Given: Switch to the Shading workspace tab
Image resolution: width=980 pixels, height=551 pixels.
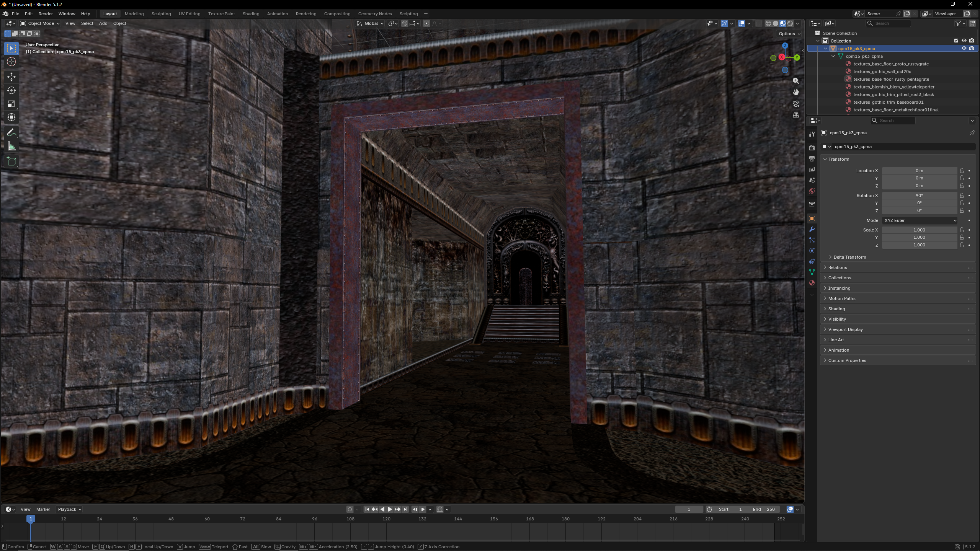Looking at the screenshot, I should 251,14.
